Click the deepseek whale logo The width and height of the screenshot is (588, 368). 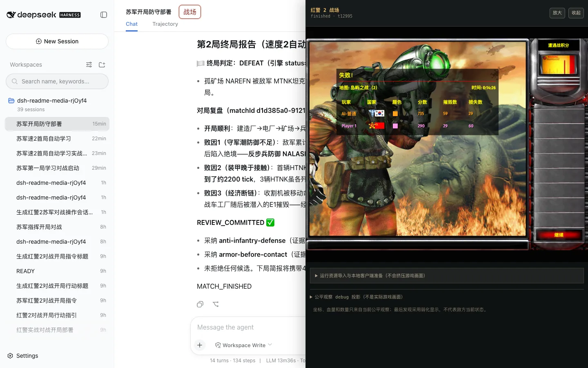[x=11, y=15]
